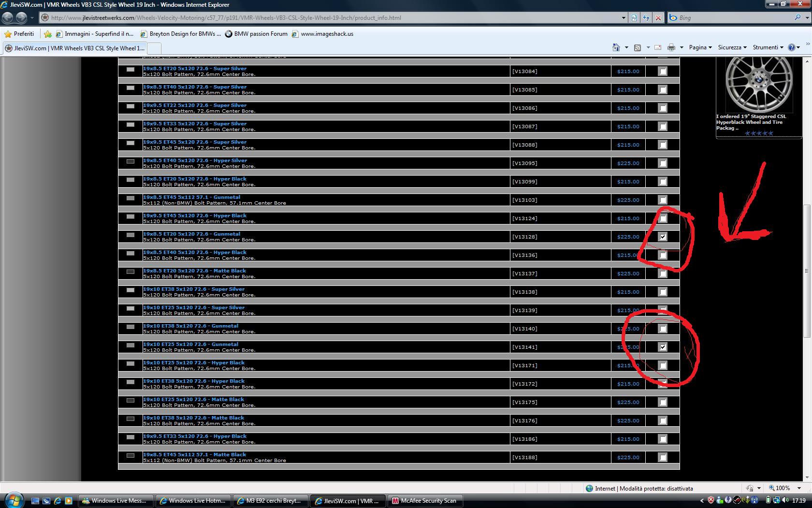Open the zoom level dropdown arrow
The image size is (812, 508).
pos(799,488)
